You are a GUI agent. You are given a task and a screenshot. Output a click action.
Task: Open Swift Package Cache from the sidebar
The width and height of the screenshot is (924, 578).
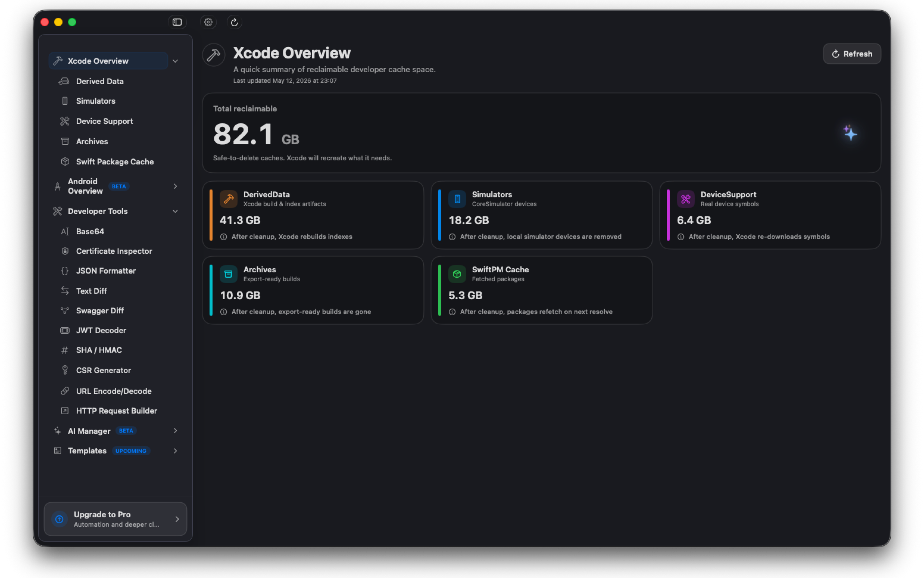115,162
